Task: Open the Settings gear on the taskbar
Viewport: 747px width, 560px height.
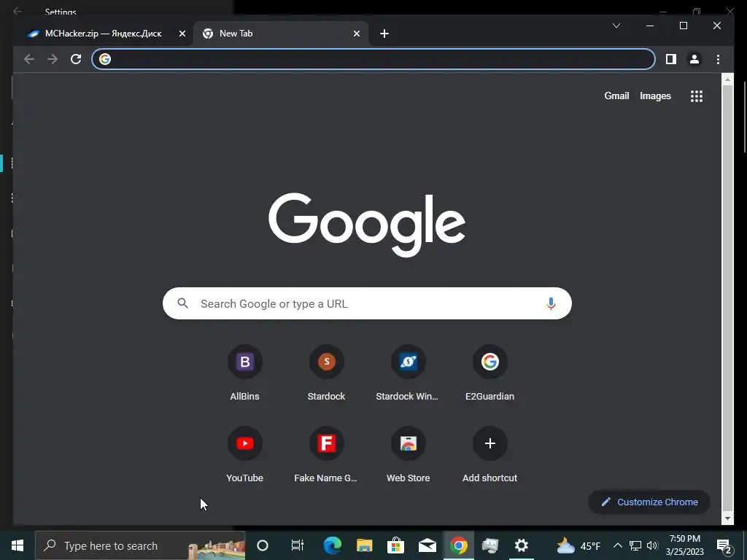Action: point(521,545)
